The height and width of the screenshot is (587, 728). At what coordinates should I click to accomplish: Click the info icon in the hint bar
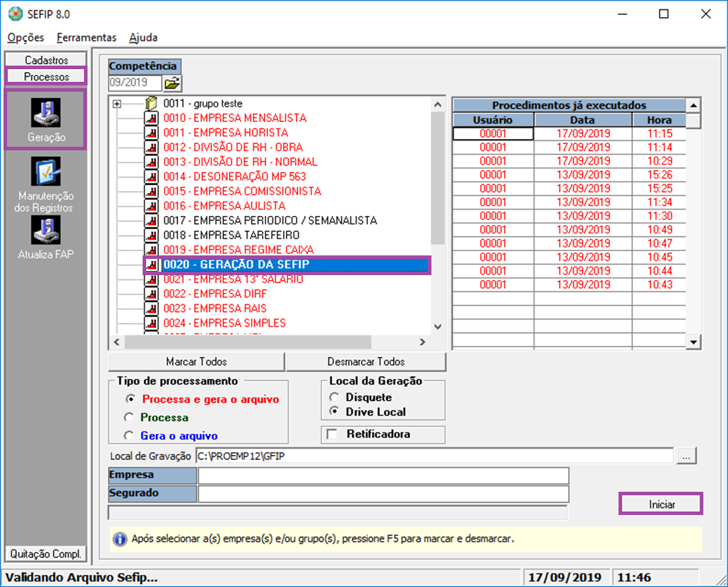point(120,539)
